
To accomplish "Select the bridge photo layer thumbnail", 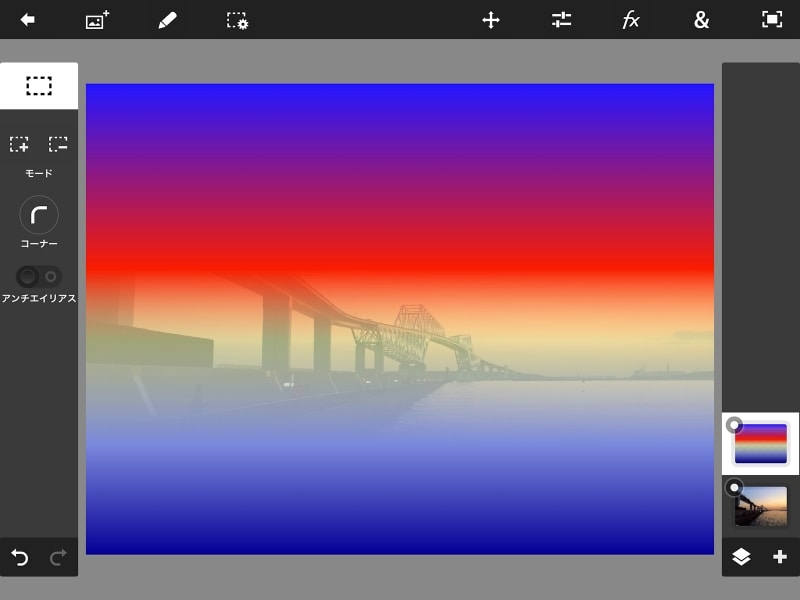I will tap(762, 505).
